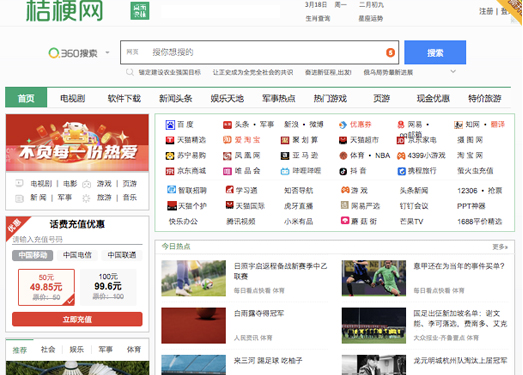Select the 中国联通 carrier option

pos(122,255)
